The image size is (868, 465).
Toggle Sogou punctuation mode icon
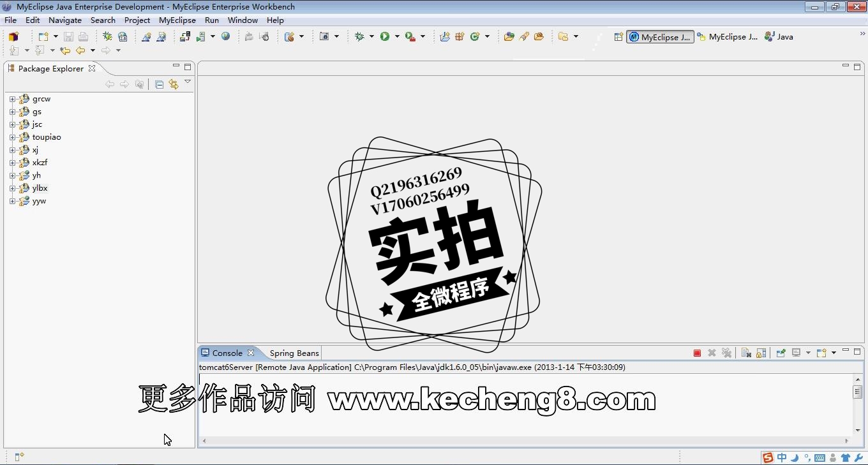pos(807,457)
